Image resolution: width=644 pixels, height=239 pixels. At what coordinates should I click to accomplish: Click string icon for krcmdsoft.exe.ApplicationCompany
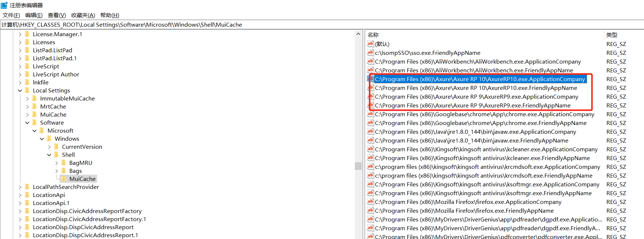click(x=371, y=167)
